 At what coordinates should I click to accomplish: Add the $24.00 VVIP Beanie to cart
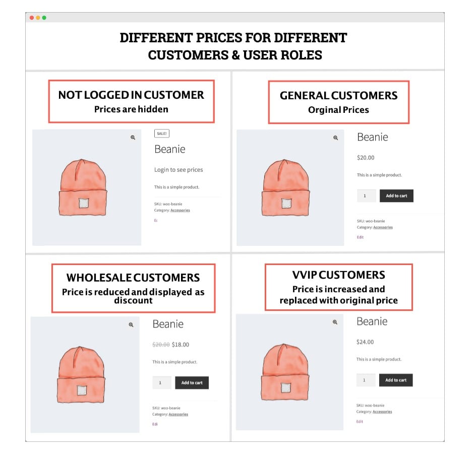point(396,380)
